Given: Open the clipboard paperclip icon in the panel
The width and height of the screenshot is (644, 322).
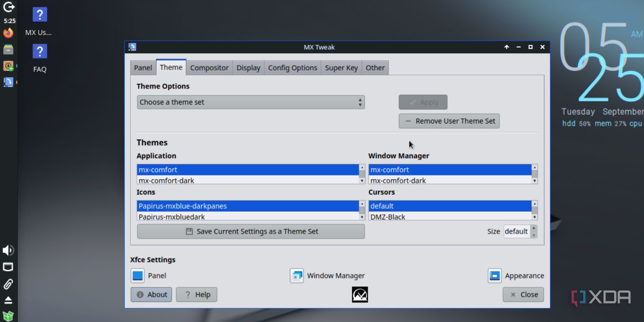Looking at the screenshot, I should (8, 284).
